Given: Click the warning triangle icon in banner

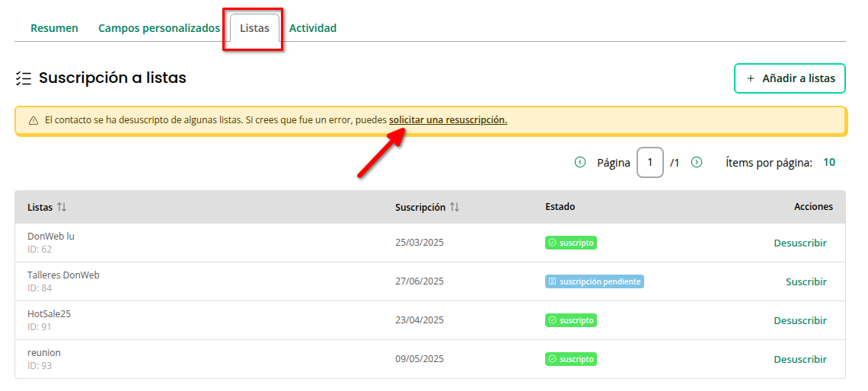Looking at the screenshot, I should (x=34, y=121).
